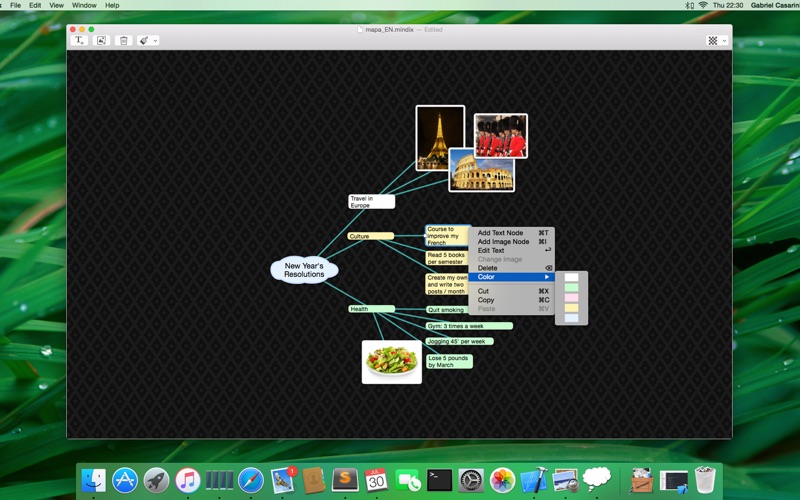Screen dimensions: 800x500
Task: Select Delete in the context menu
Action: (x=511, y=268)
